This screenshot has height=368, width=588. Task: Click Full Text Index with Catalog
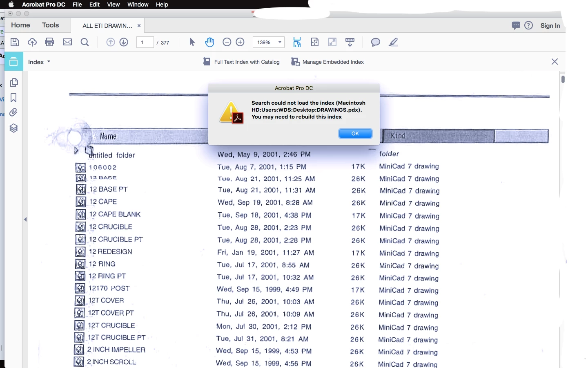pos(241,62)
